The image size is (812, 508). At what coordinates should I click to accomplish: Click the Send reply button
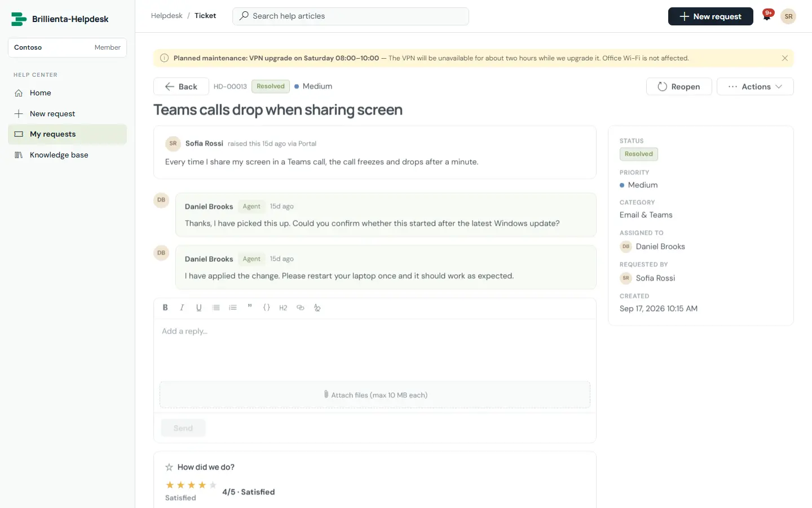tap(183, 428)
